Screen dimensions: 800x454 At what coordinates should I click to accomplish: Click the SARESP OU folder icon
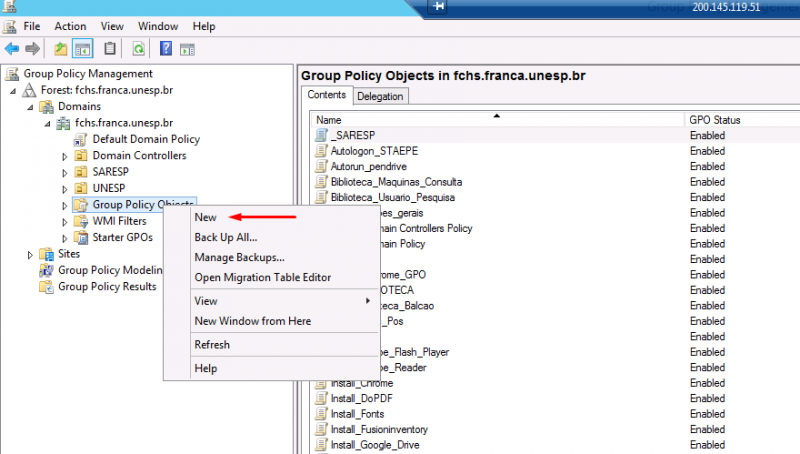click(x=81, y=172)
